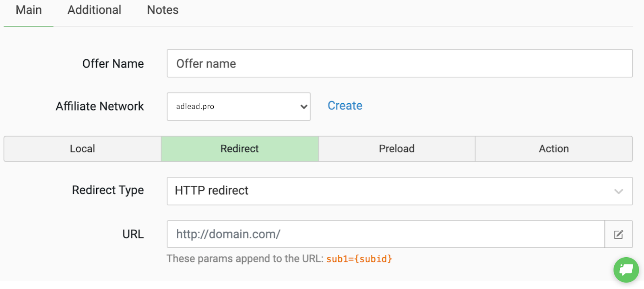Screen dimensions: 644x289
Task: Open the URL editor pencil icon
Action: 619,234
